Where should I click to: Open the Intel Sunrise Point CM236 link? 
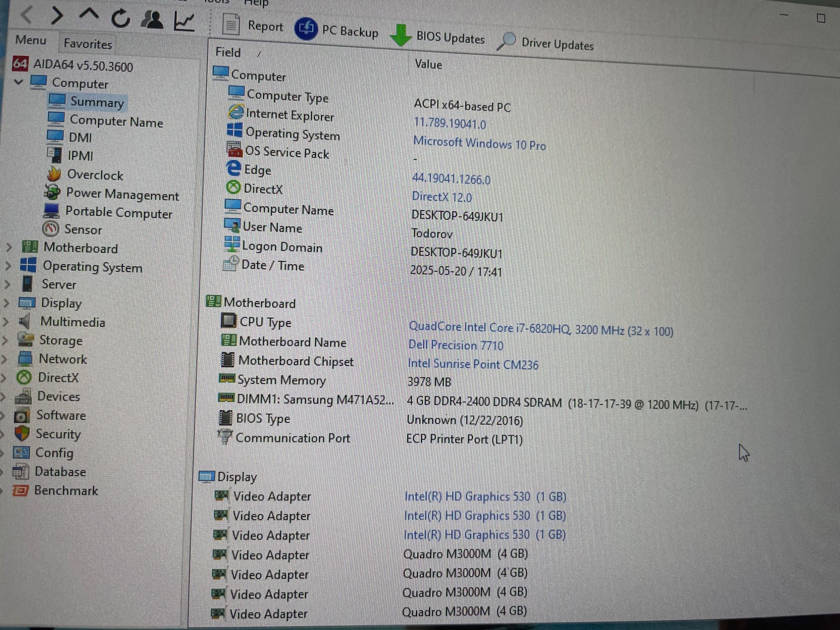473,364
